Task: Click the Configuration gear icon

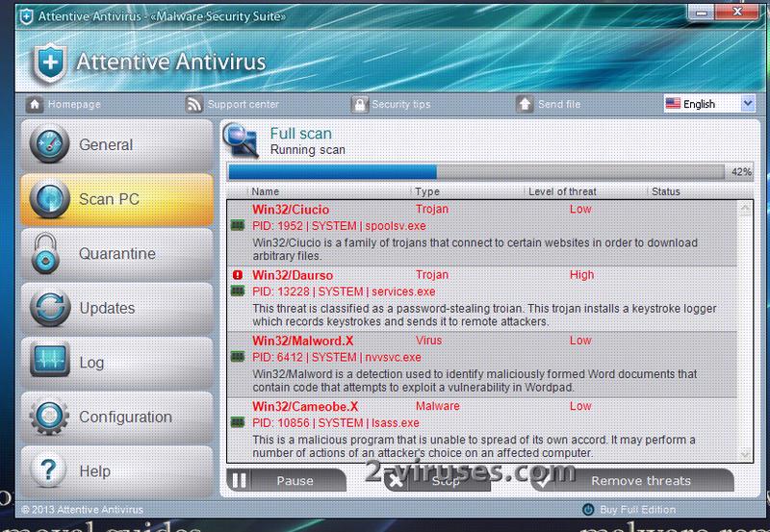Action: [49, 417]
